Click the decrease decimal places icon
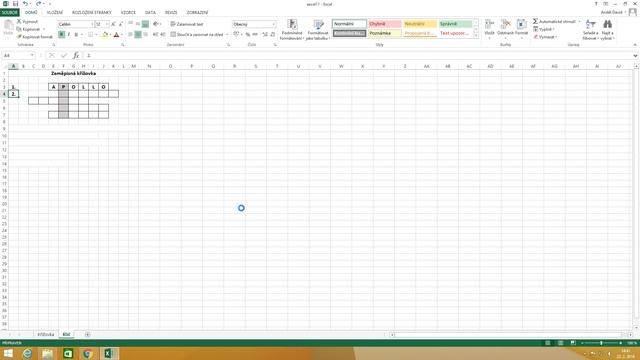 [272, 35]
